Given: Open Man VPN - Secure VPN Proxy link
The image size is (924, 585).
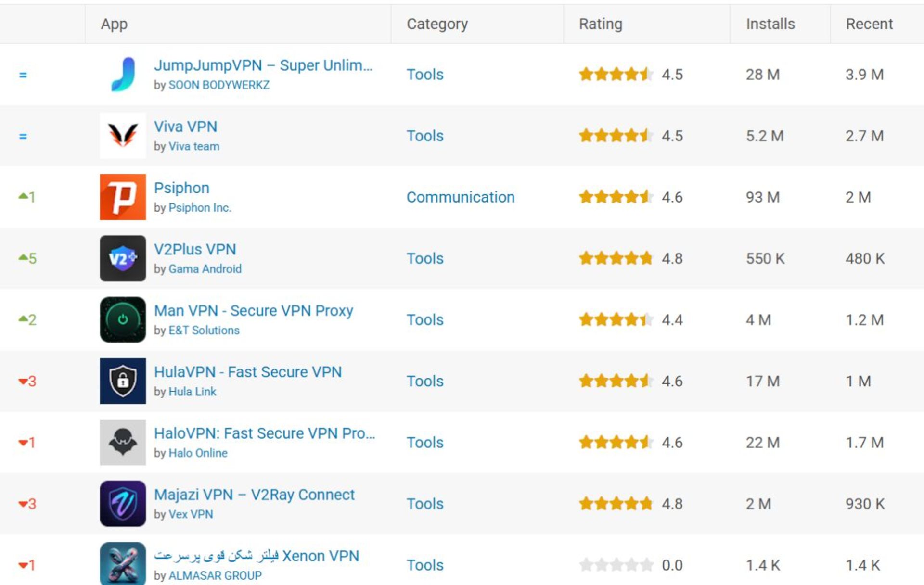Looking at the screenshot, I should coord(254,311).
